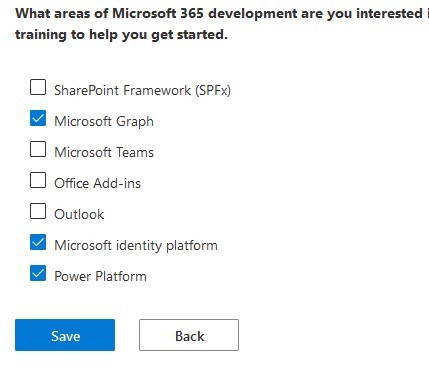Click the 'training to help you get started' text

tap(121, 34)
